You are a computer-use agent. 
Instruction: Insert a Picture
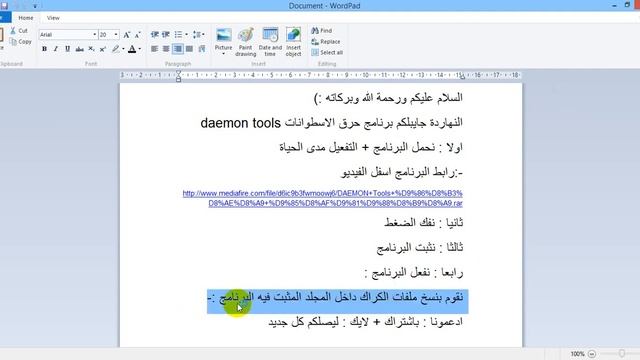click(x=224, y=38)
